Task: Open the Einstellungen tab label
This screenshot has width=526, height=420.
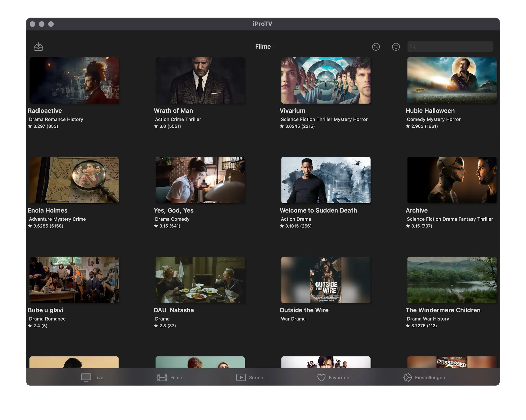Action: click(x=430, y=377)
